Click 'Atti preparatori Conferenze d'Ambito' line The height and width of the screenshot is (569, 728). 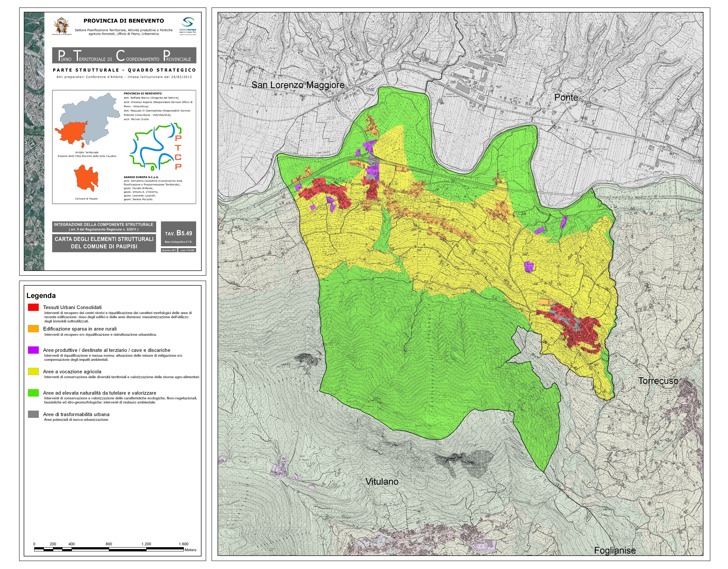(124, 77)
